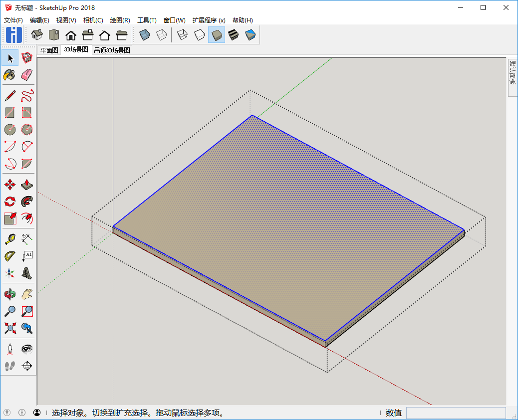Choose the Tape Measure tool

[x=10, y=239]
